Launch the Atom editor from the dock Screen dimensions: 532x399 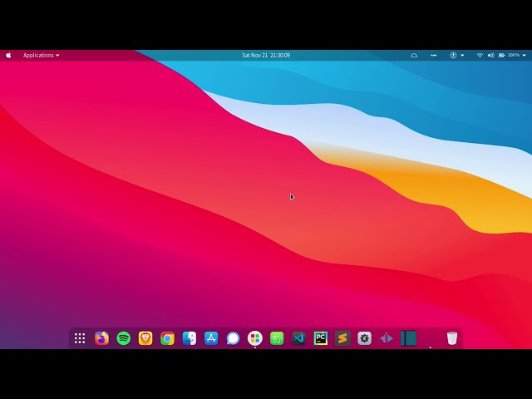(277, 338)
